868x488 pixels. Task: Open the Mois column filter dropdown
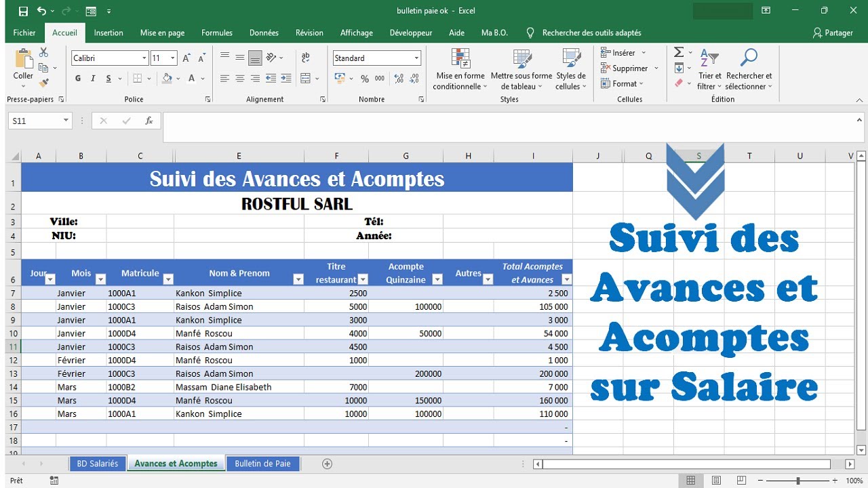point(101,279)
